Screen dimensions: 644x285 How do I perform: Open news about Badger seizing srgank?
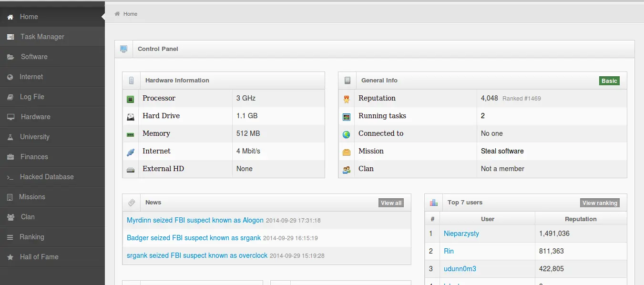(194, 238)
